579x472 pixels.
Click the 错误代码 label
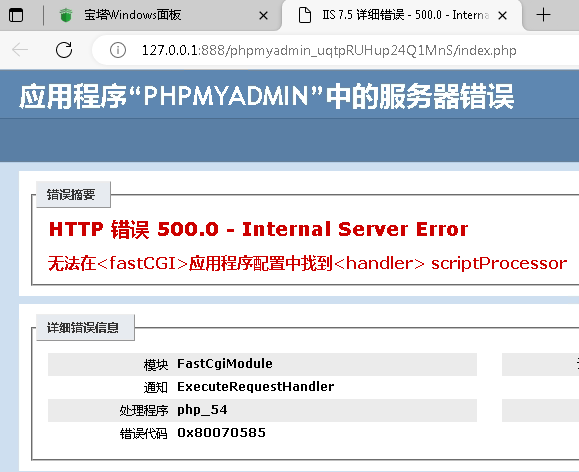(x=144, y=433)
